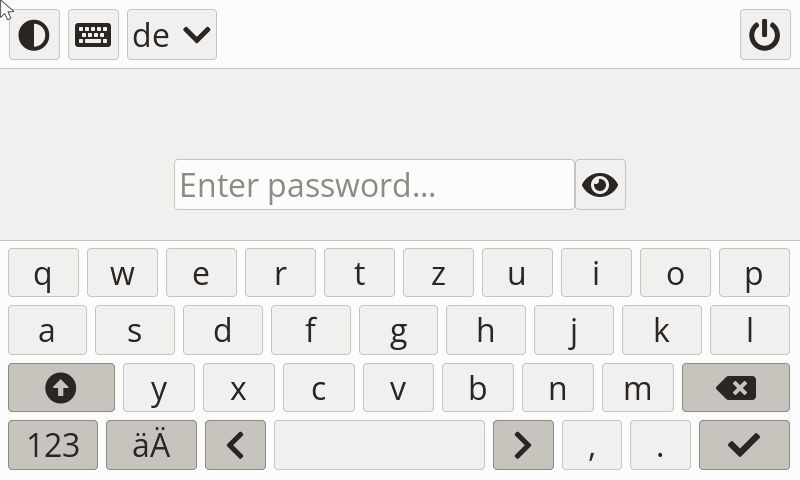Show password with the eye icon
800x480 pixels.
click(600, 185)
